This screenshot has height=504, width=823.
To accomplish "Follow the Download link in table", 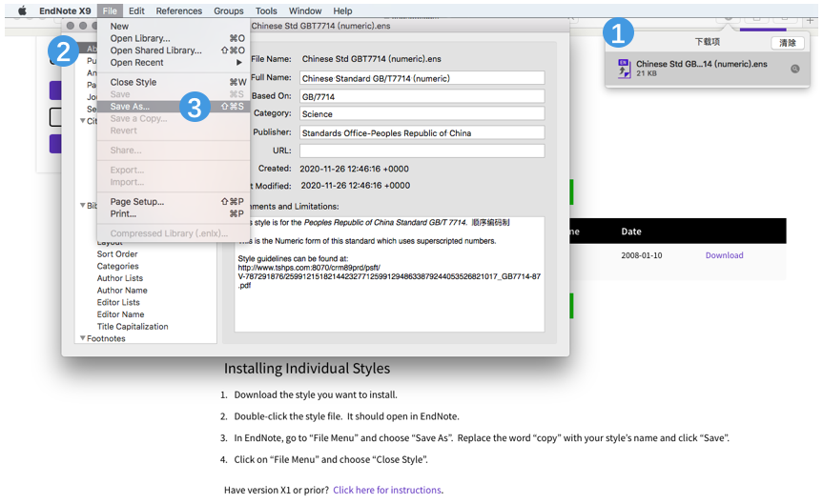I will 724,255.
